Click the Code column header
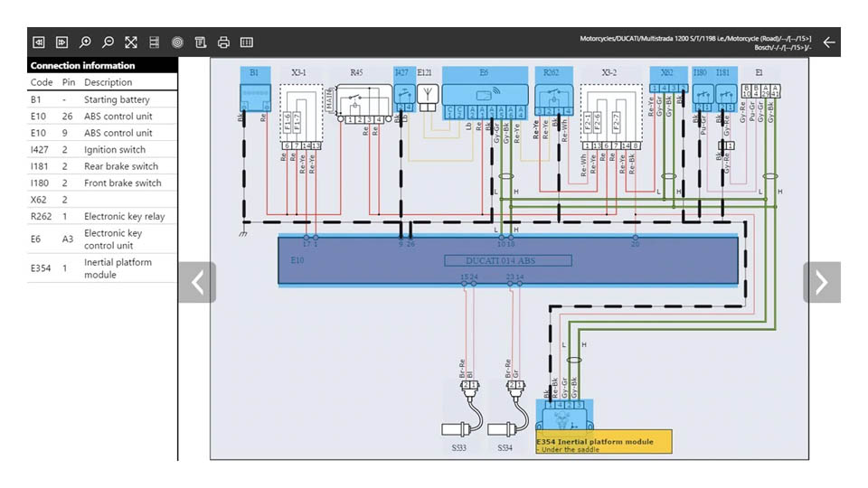Viewport: 868px width, 488px height. click(x=42, y=82)
